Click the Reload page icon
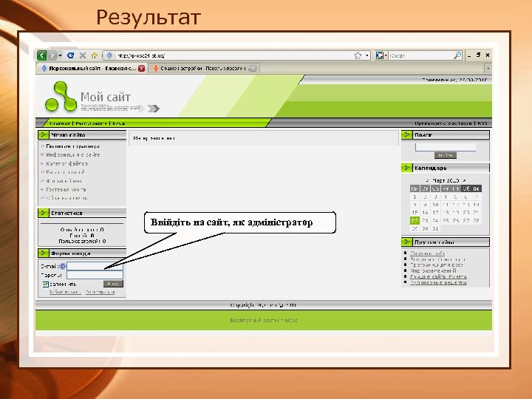 point(71,55)
